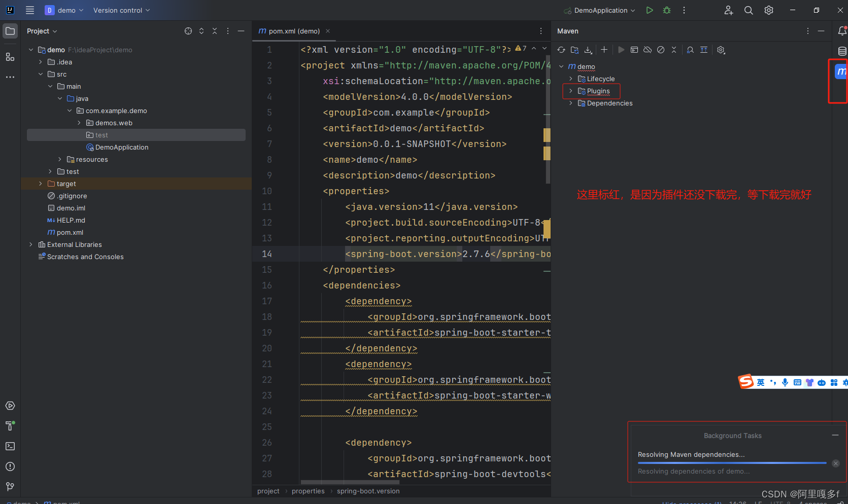Expand External Libraries node
This screenshot has width=848, height=504.
coord(31,244)
